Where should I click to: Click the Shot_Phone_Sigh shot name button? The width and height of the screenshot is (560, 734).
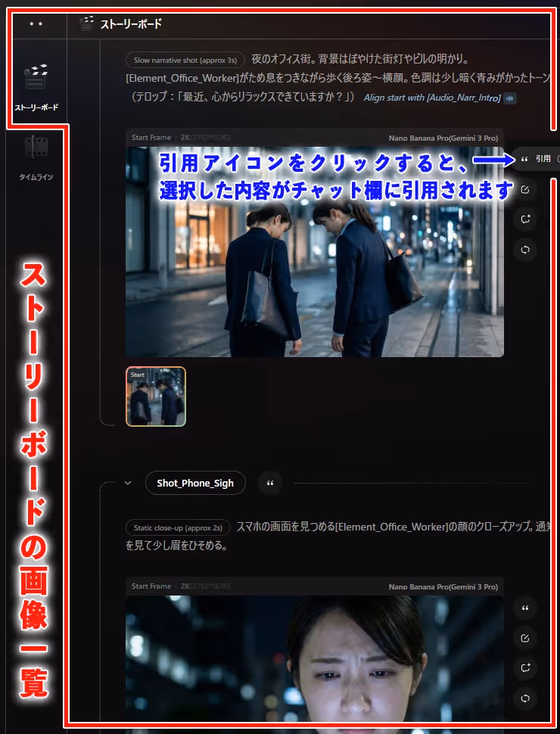click(x=195, y=483)
